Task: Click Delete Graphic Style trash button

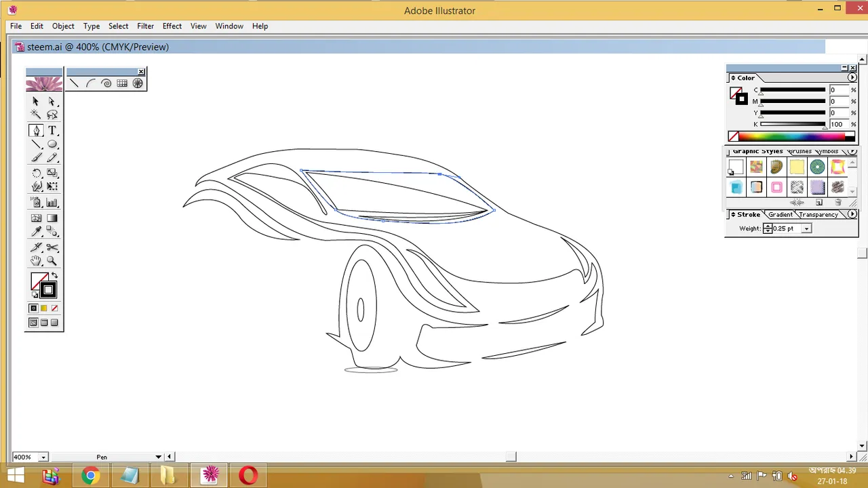Action: coord(838,203)
